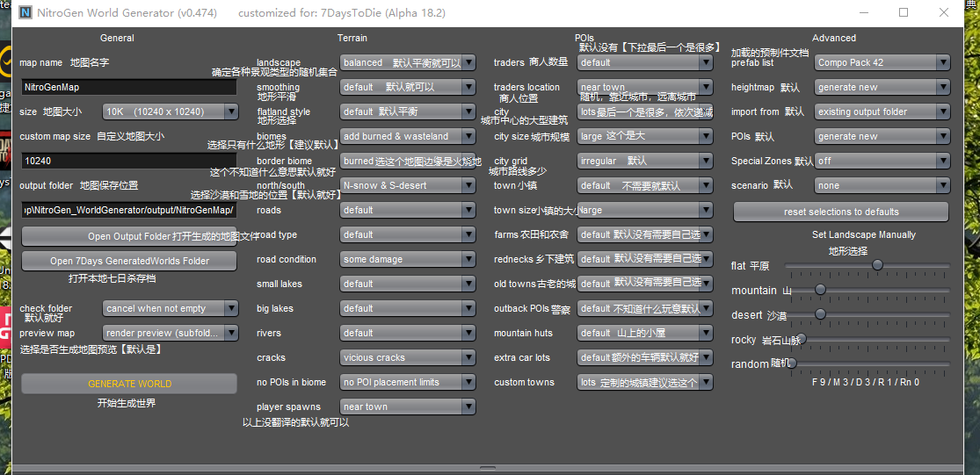The width and height of the screenshot is (980, 475).
Task: Open the rivers dropdown
Action: click(x=408, y=334)
